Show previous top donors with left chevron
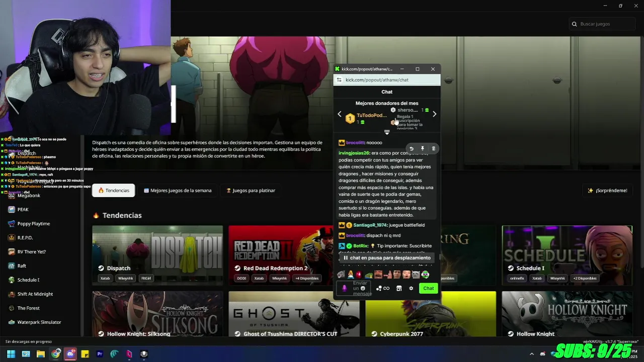Viewport: 644px width, 362px height. coord(339,114)
